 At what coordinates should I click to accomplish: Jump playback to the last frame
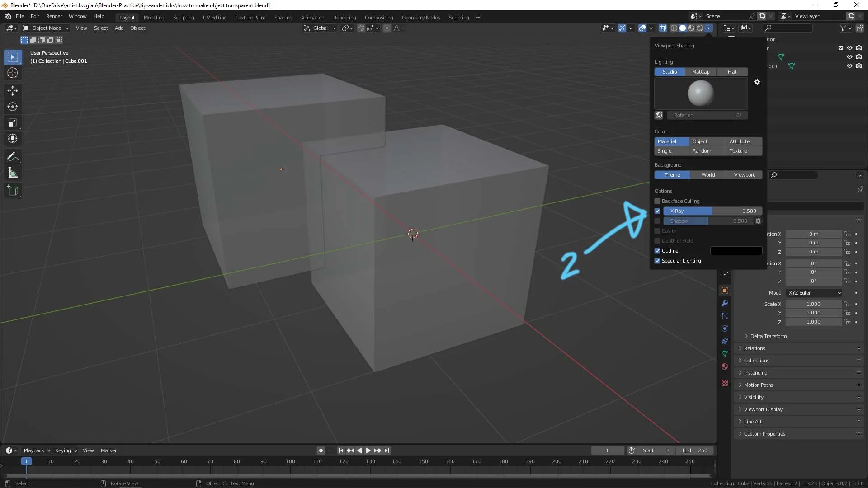click(x=387, y=450)
